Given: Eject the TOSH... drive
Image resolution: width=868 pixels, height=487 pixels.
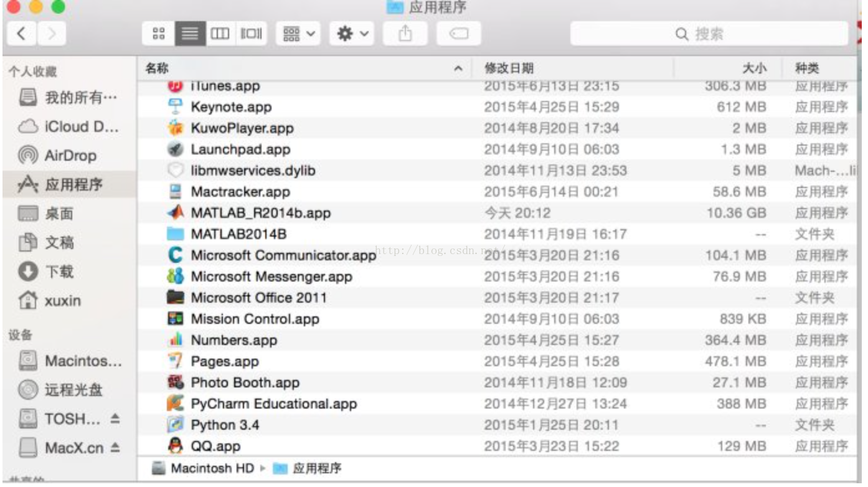Looking at the screenshot, I should tap(115, 419).
